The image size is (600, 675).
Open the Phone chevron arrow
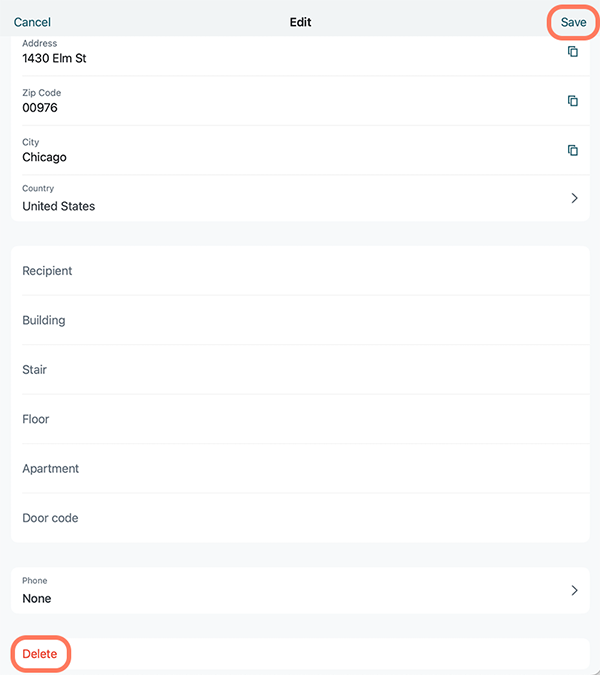click(574, 590)
